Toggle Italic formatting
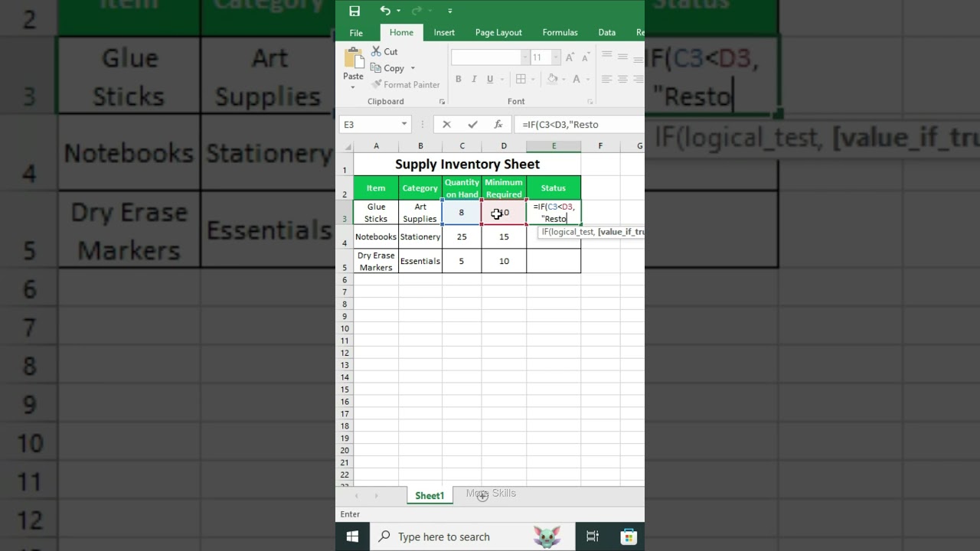980x551 pixels. tap(474, 79)
